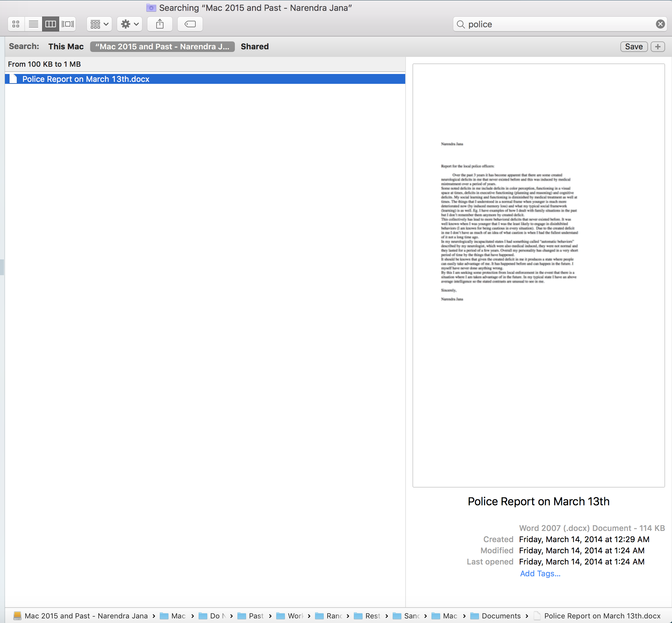Set search scope to This Mac
Viewport: 672px width, 623px height.
66,47
